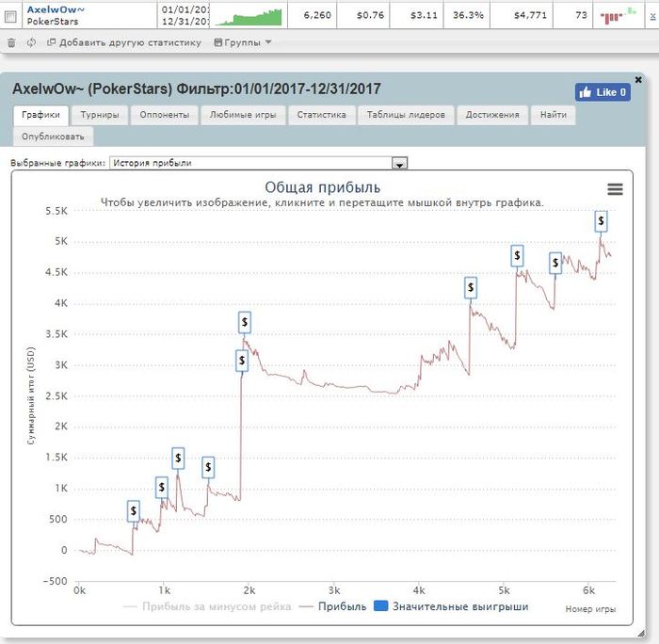Open the Любимые игры tab

(243, 115)
